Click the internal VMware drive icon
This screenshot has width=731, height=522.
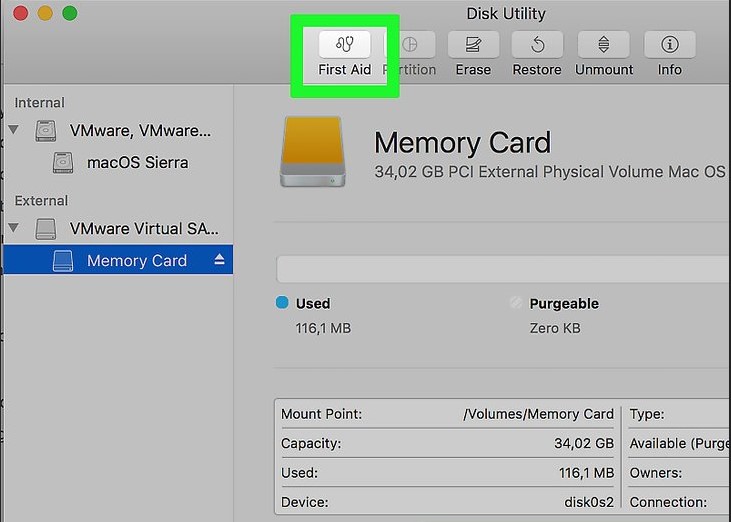pos(46,130)
